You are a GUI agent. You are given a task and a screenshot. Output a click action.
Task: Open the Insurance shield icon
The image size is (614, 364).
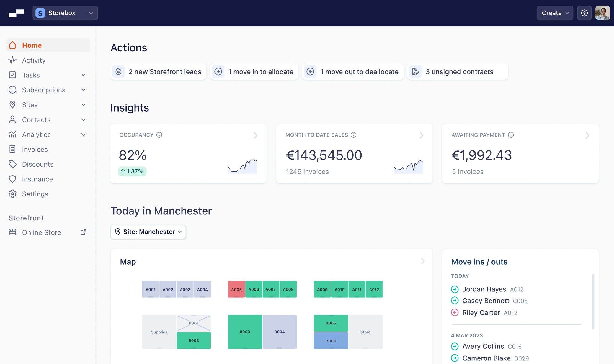12,179
